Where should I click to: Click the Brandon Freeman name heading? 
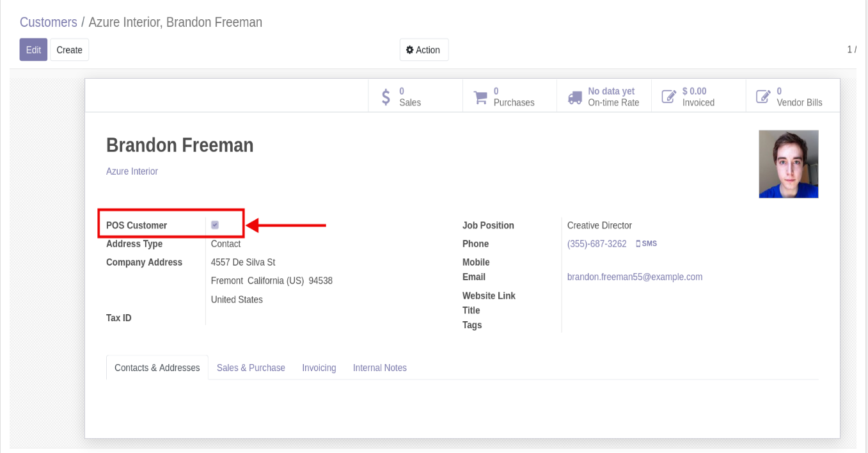pos(180,145)
